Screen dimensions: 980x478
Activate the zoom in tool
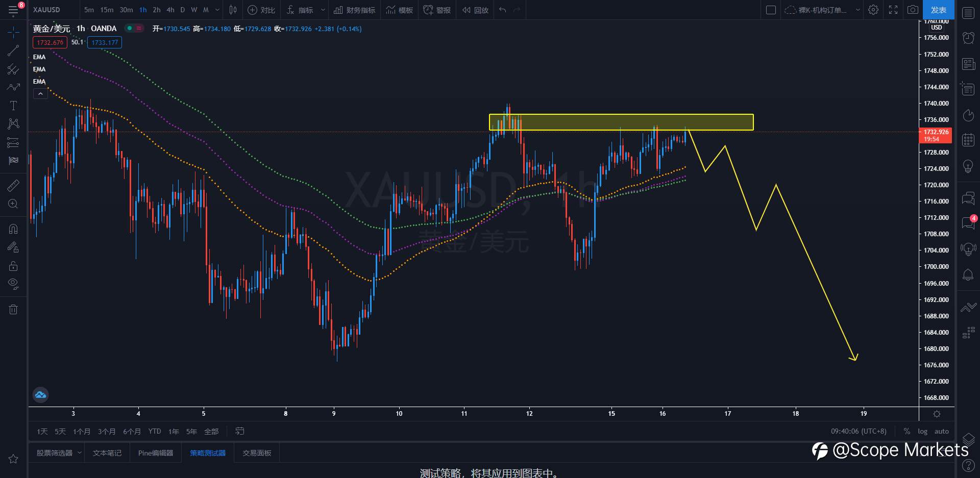(13, 204)
